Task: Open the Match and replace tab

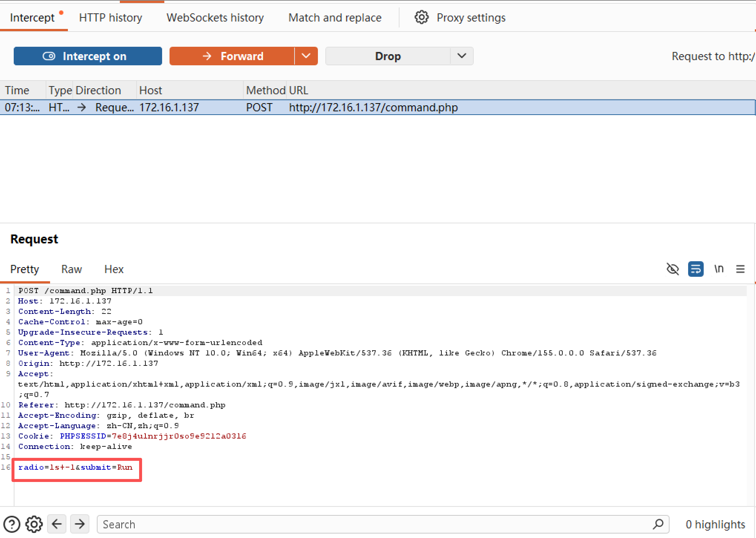Action: [x=335, y=17]
